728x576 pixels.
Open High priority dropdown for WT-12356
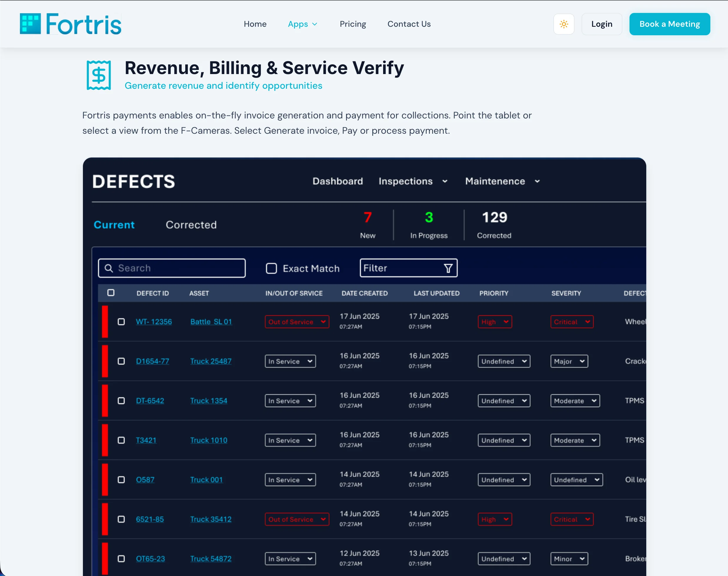(495, 322)
